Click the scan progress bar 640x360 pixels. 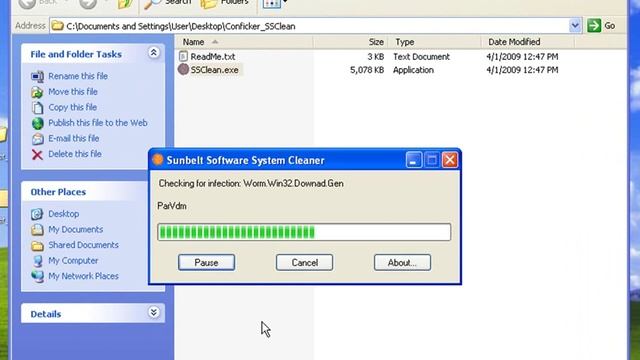coord(304,232)
